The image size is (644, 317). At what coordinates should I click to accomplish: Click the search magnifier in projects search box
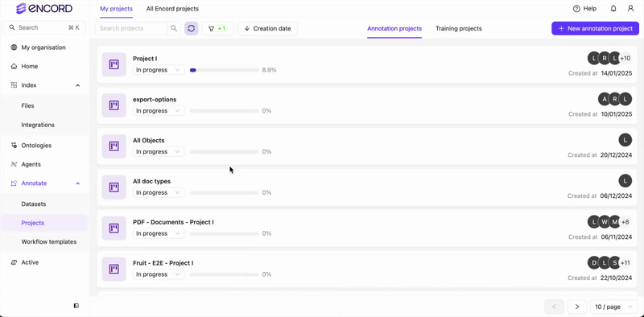click(x=174, y=28)
